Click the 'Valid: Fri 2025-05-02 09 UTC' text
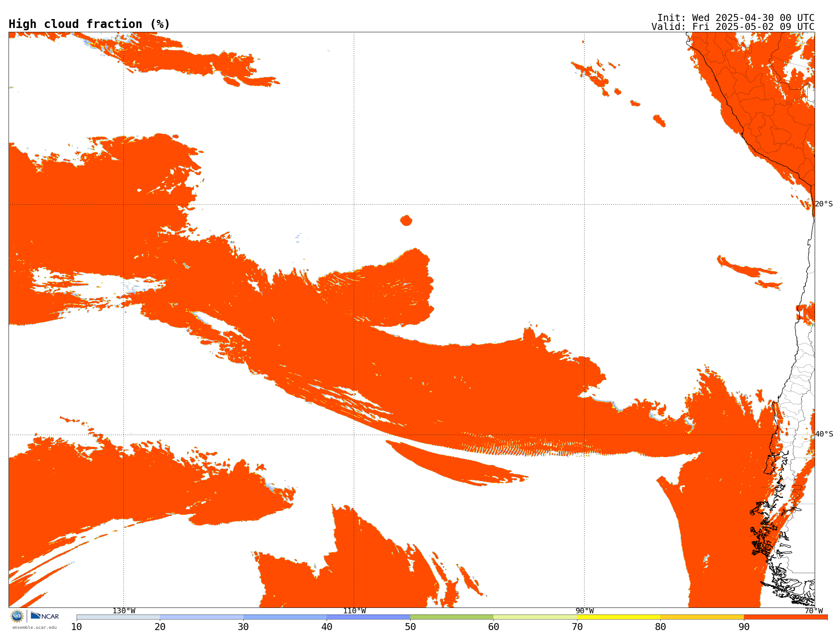This screenshot has width=840, height=632. (x=733, y=27)
